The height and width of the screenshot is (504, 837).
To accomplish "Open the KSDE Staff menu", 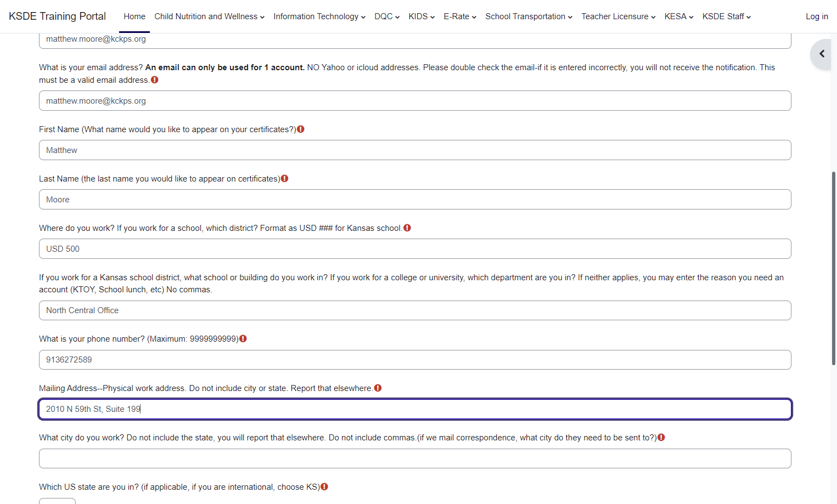I will point(727,16).
